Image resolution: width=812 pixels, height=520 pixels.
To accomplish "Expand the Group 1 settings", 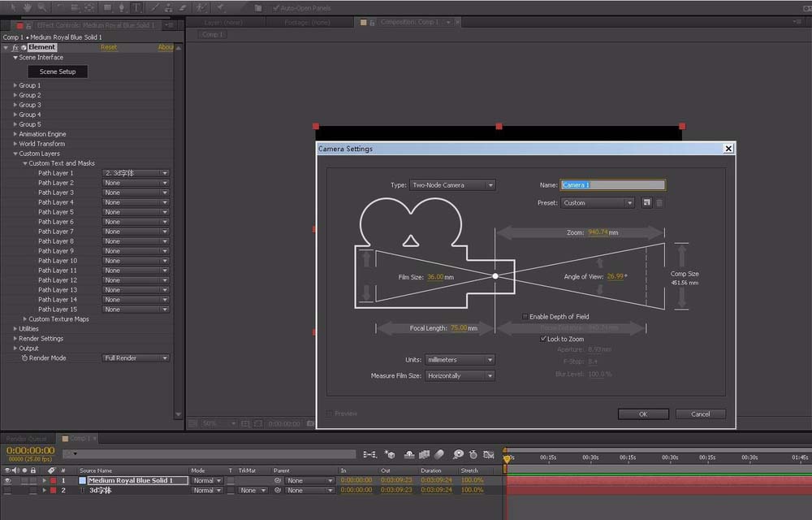I will pyautogui.click(x=15, y=85).
